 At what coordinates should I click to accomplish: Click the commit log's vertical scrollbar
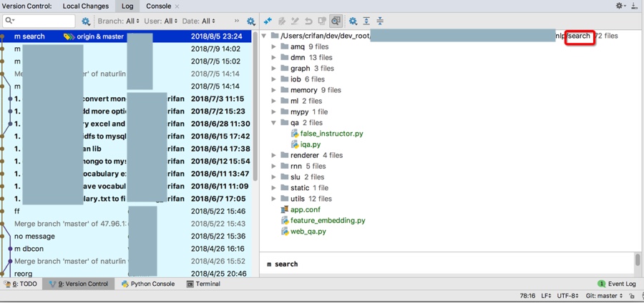[x=255, y=106]
